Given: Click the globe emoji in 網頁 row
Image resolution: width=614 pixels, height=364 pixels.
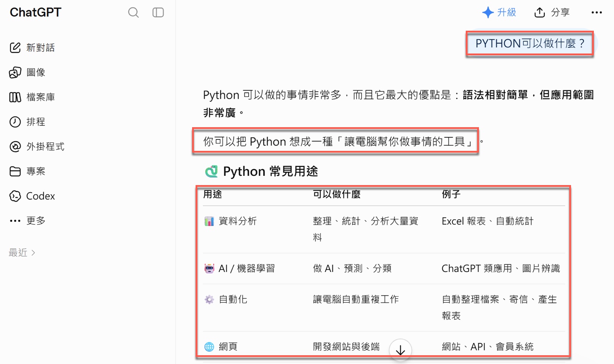Looking at the screenshot, I should (x=209, y=347).
